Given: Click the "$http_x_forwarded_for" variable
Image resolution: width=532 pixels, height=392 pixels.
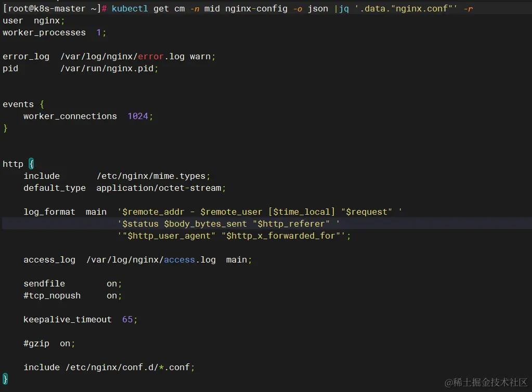Looking at the screenshot, I should coord(281,236).
